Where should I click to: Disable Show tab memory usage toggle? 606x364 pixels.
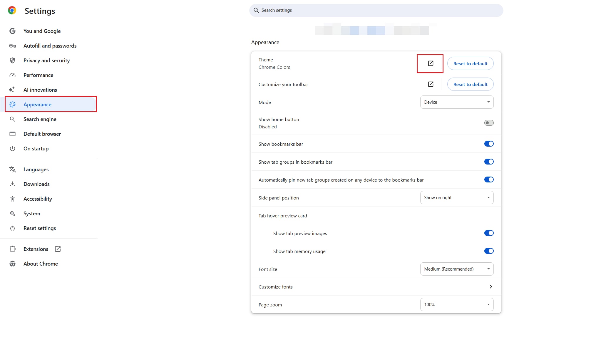pos(489,251)
